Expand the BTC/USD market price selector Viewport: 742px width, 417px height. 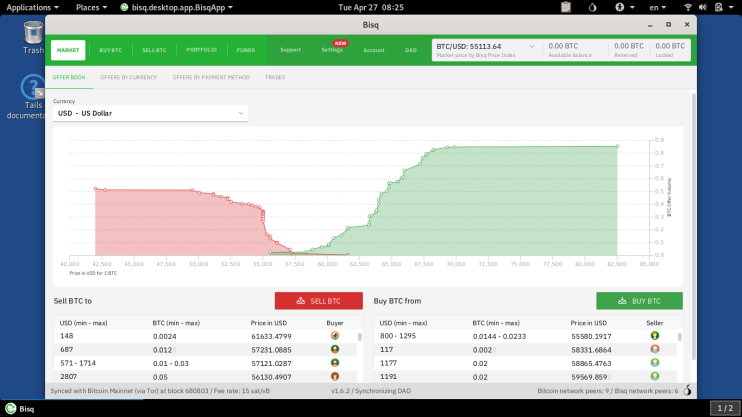coord(486,50)
